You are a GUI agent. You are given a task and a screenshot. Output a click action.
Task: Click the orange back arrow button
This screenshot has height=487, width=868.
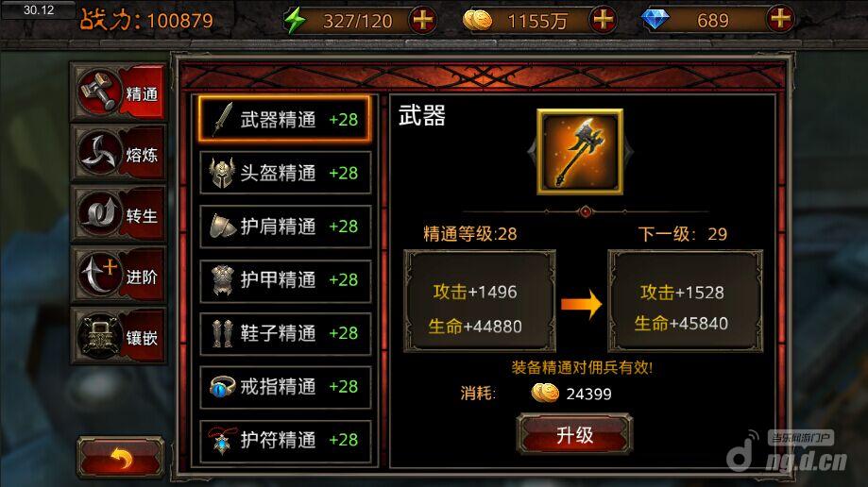click(x=121, y=457)
